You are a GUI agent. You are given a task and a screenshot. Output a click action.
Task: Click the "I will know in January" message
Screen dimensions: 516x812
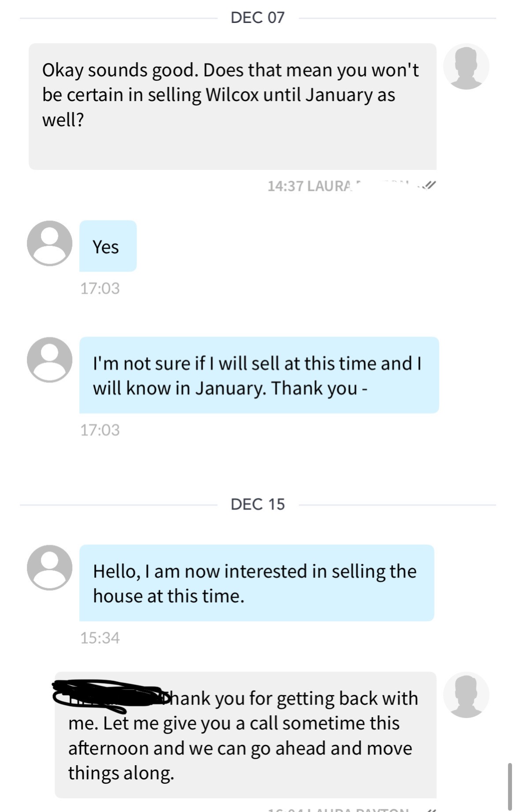point(259,375)
